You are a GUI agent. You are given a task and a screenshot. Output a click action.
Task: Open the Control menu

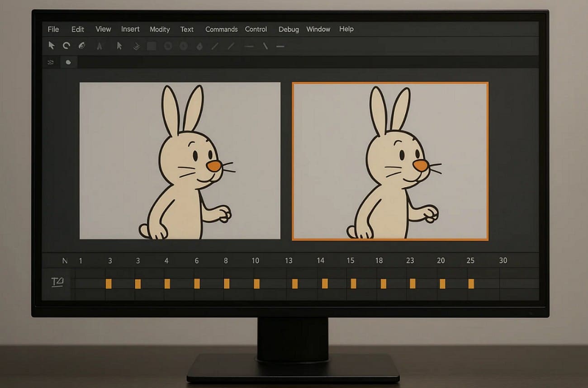point(256,29)
